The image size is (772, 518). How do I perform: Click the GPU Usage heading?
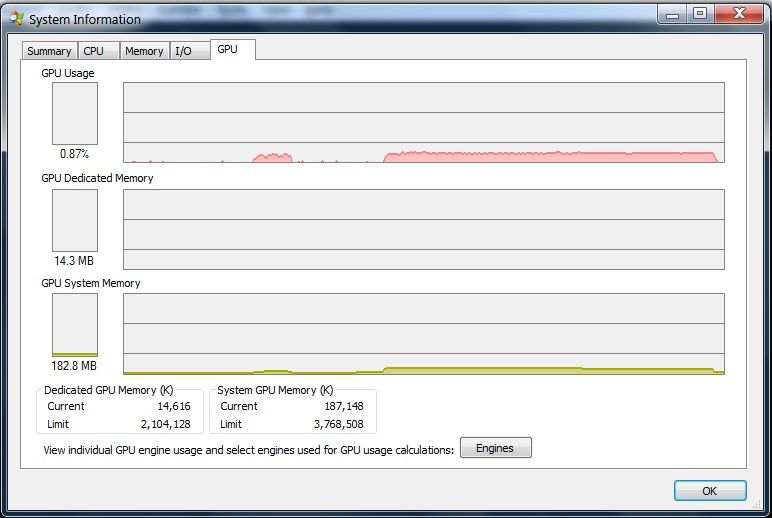pyautogui.click(x=68, y=73)
